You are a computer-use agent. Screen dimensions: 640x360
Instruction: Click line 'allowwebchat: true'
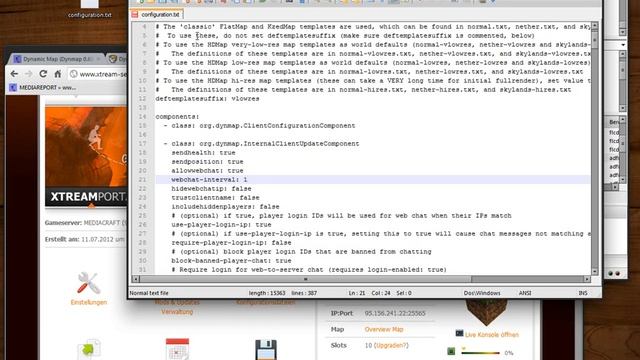207,171
